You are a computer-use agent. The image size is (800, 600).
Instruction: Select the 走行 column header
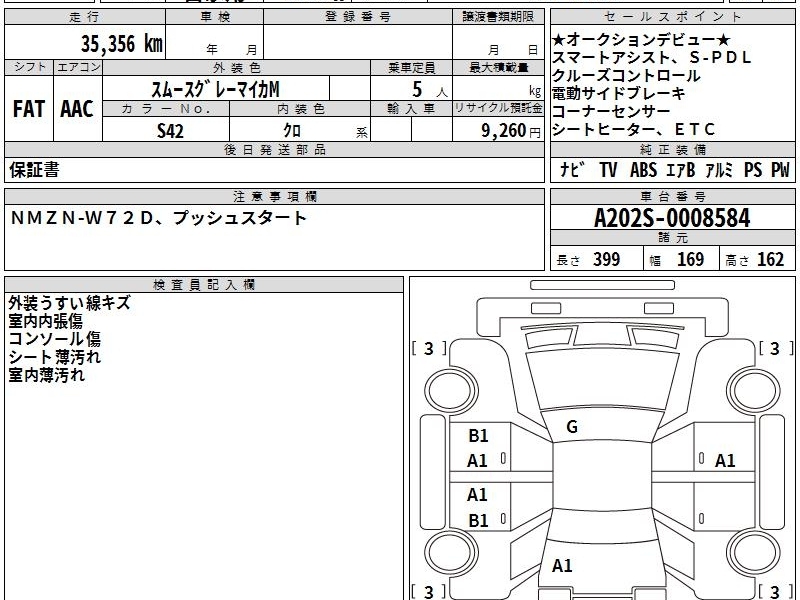pyautogui.click(x=85, y=17)
